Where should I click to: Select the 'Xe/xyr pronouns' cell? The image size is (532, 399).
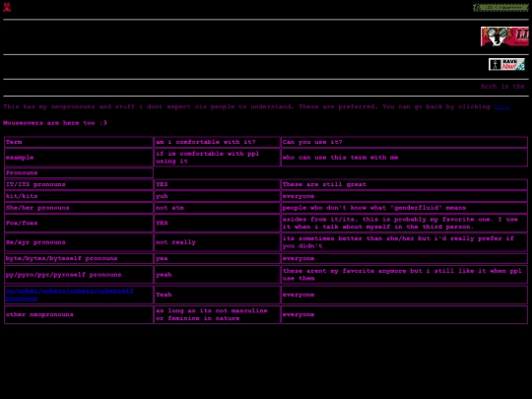point(79,242)
